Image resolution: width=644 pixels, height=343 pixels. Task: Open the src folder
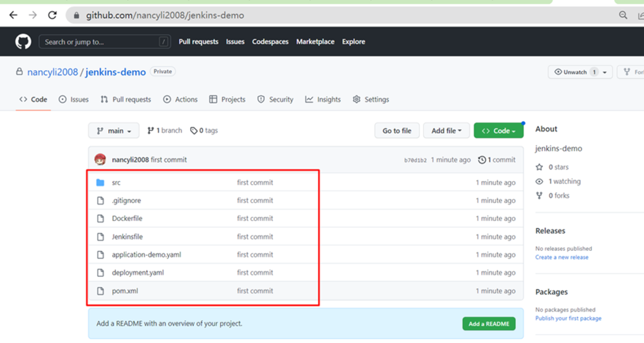pyautogui.click(x=116, y=182)
